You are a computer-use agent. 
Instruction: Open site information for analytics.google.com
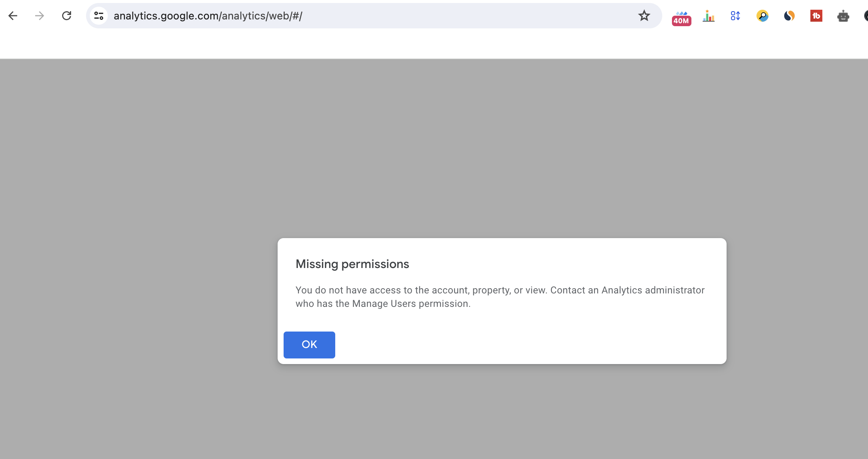(99, 16)
